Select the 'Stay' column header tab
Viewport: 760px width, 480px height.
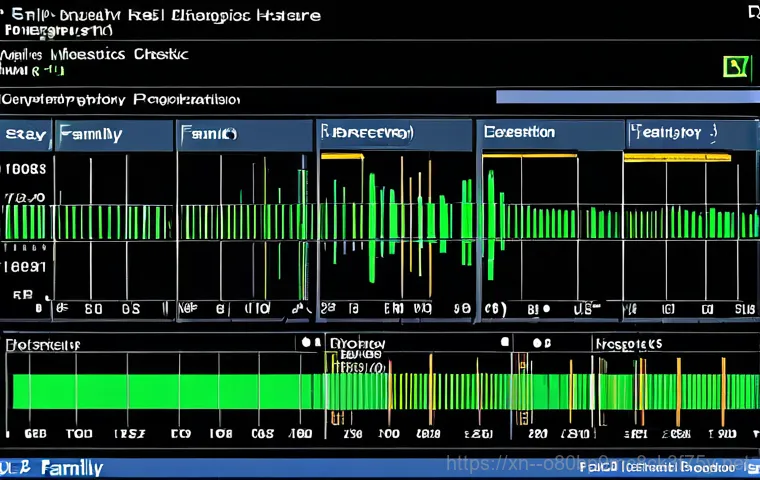(26, 134)
